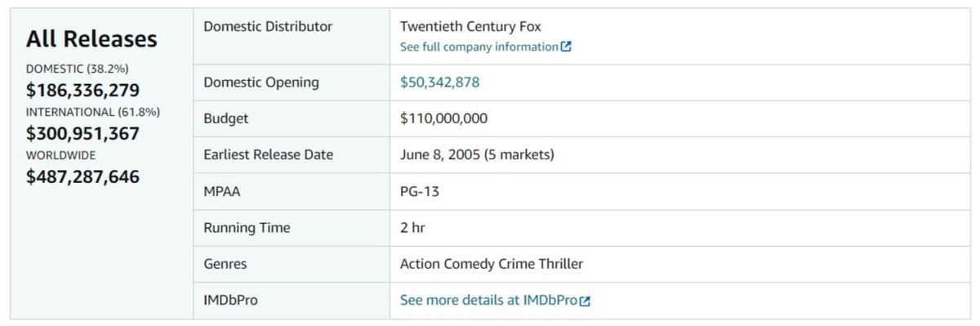Click the IMDbPro row label
The image size is (980, 326).
tap(230, 300)
